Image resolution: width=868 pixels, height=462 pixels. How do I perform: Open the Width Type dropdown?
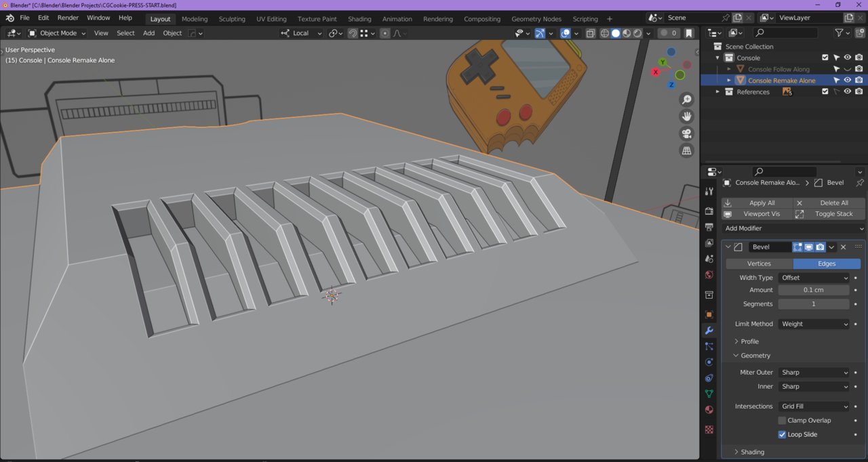814,278
